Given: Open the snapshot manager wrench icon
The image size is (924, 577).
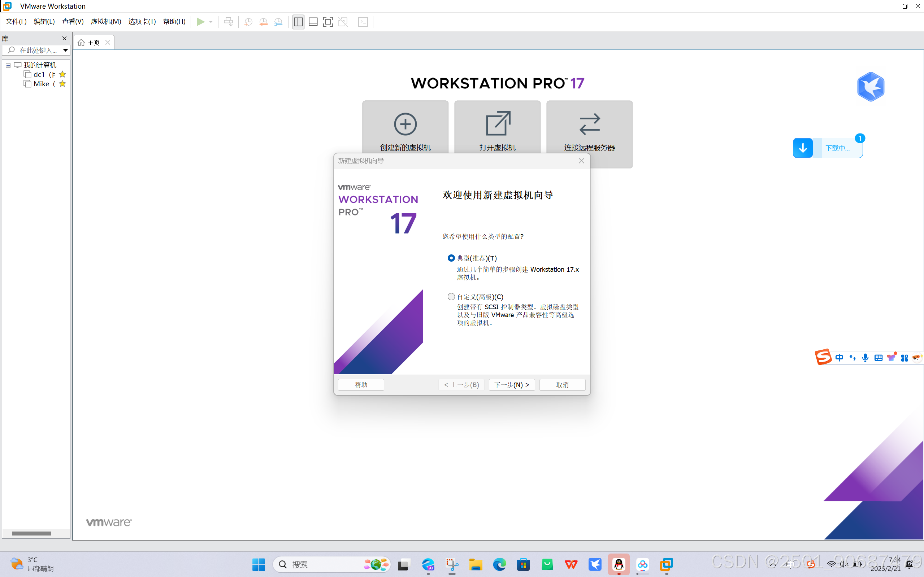Looking at the screenshot, I should [278, 22].
